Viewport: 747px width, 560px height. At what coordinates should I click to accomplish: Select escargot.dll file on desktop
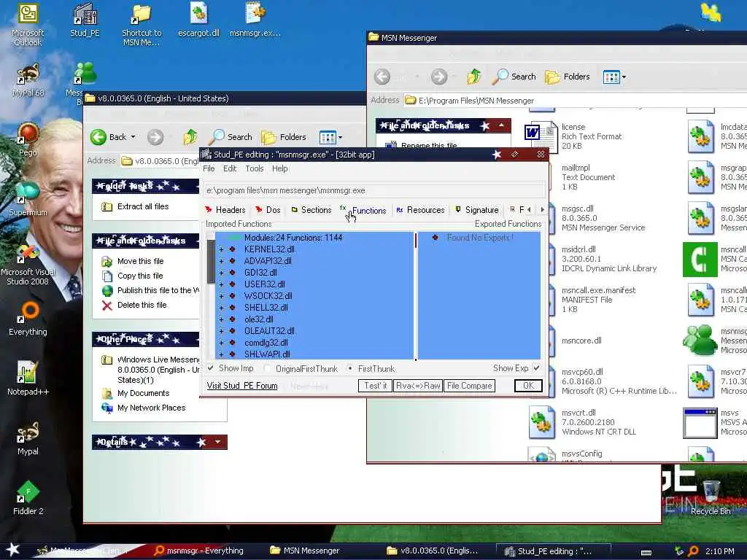pos(198,20)
